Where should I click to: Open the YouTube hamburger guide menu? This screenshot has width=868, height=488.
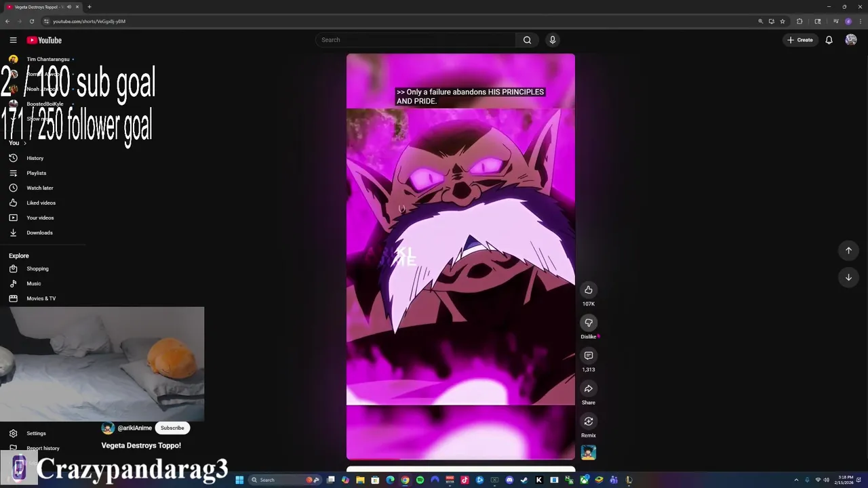(13, 40)
